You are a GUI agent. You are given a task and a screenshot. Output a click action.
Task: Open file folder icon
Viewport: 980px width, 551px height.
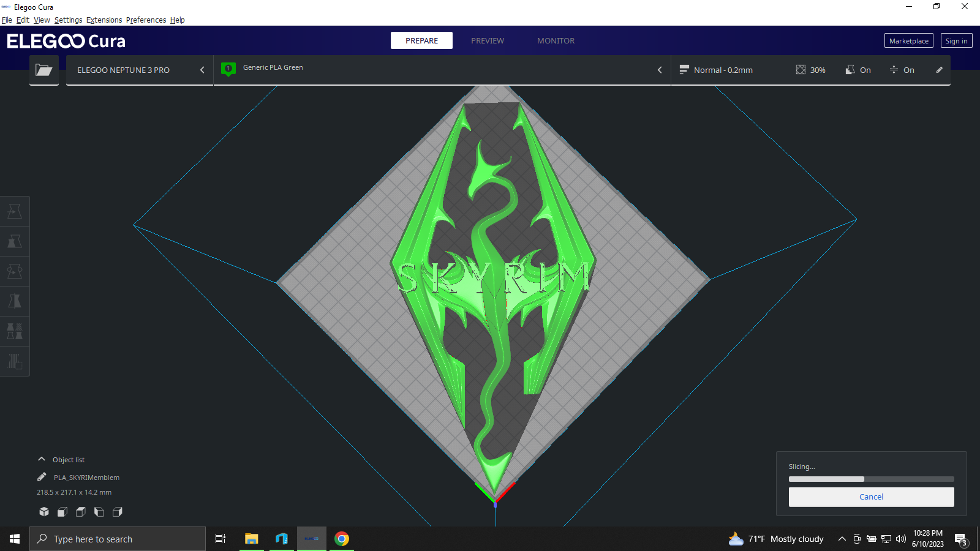pyautogui.click(x=43, y=70)
